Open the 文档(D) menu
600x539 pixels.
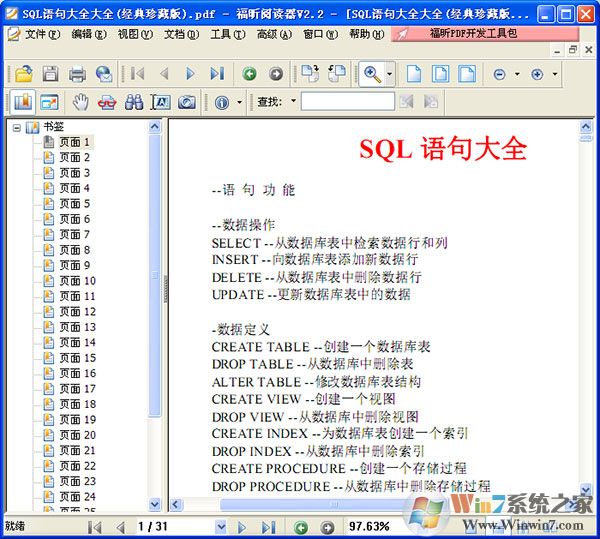(x=181, y=34)
